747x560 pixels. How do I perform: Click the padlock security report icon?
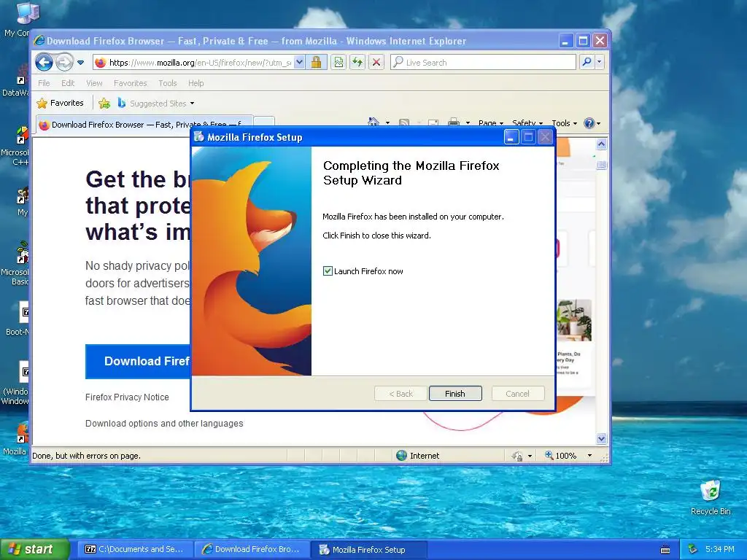[317, 63]
